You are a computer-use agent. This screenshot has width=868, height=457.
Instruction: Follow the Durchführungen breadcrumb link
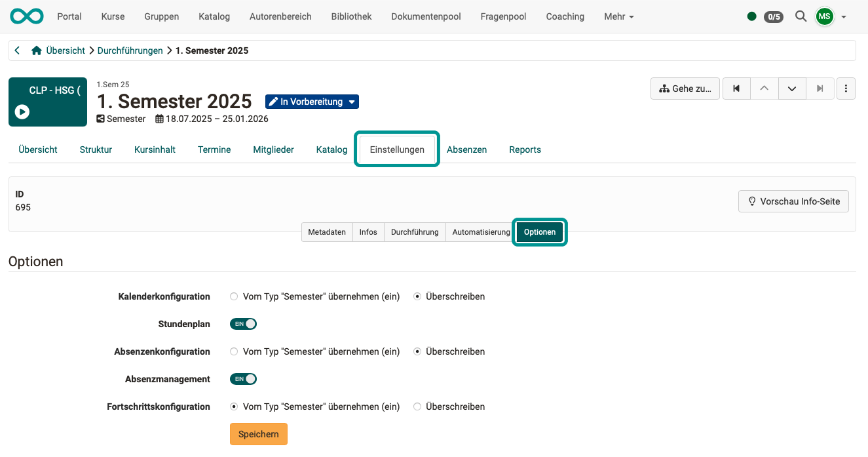(130, 50)
